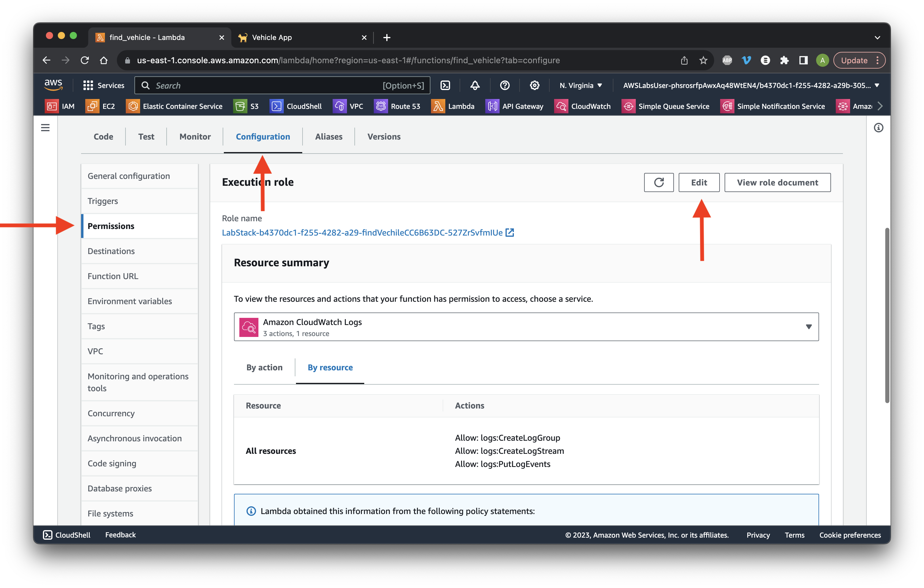Refresh the execution role panel
The image size is (924, 588).
point(659,182)
